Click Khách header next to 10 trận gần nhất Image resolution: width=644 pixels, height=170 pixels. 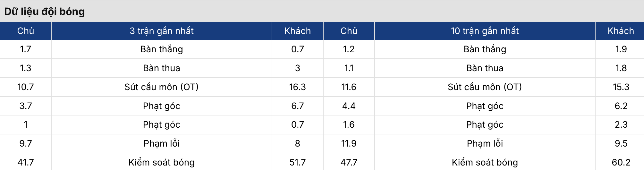[621, 31]
